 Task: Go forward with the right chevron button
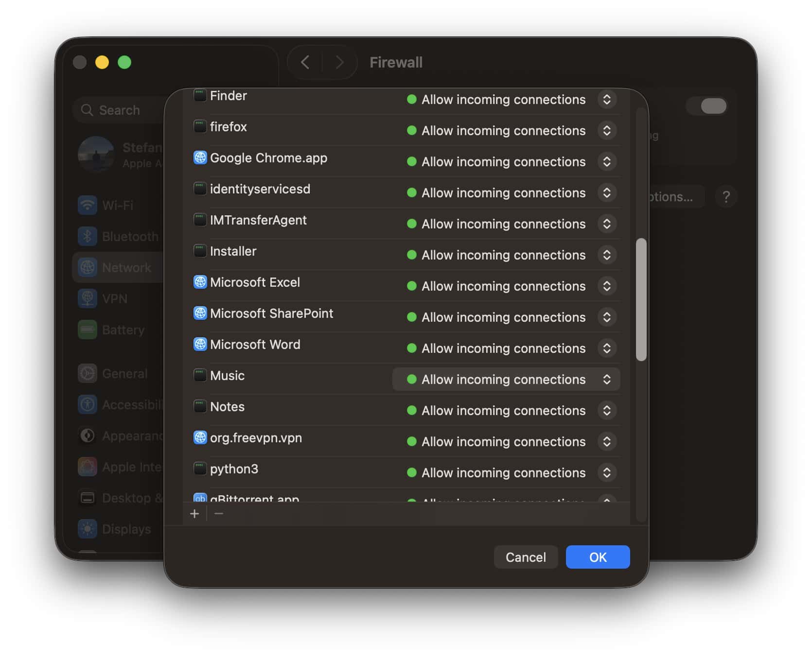[339, 62]
